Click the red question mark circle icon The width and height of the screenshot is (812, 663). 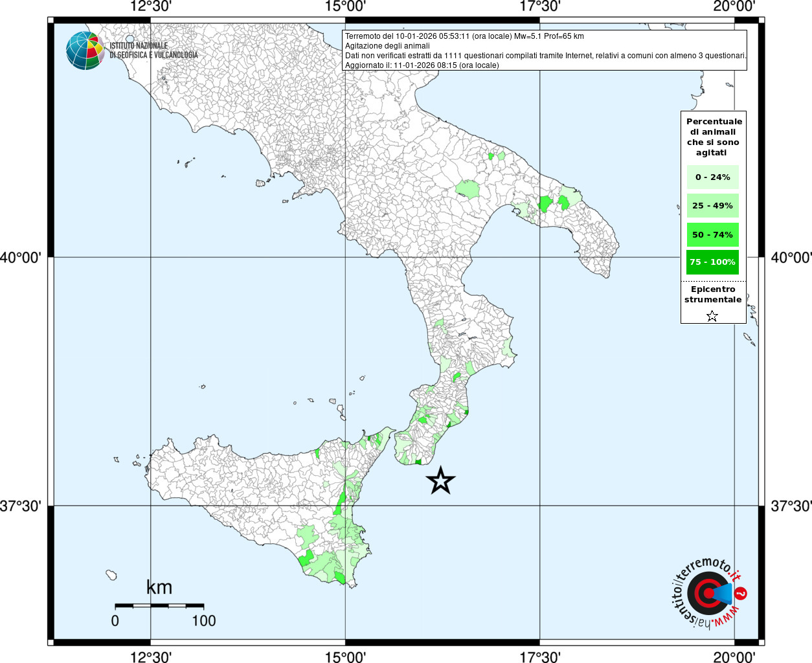[741, 593]
